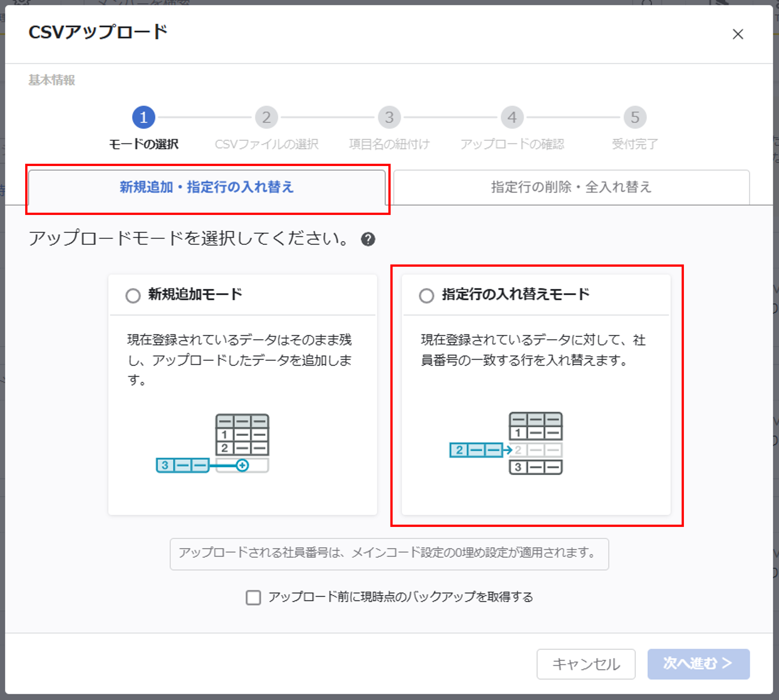This screenshot has height=700, width=779.
Task: Stay on 新規追加・指定行の入れ替え tab
Action: [207, 187]
